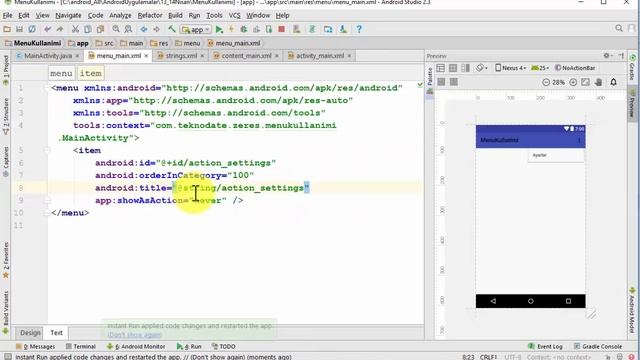Viewport: 640px width, 360px height.
Task: Click the Find magnifier toolbar icon
Action: pyautogui.click(x=116, y=29)
